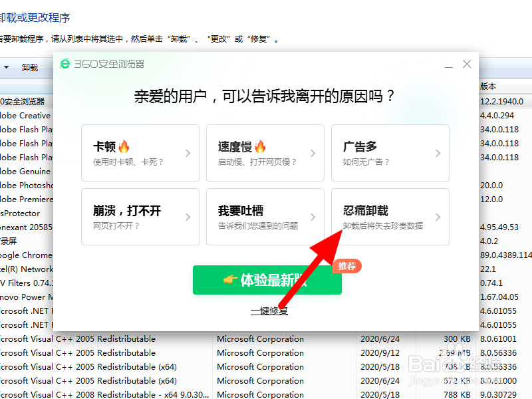Select version 12.2.1940.0 cell
This screenshot has width=532, height=399.
(502, 102)
